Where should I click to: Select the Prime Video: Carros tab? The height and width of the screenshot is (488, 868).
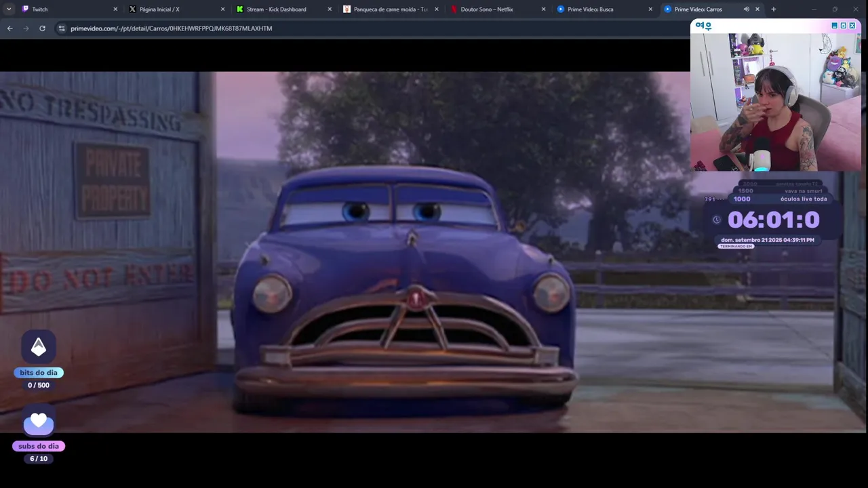click(x=712, y=9)
